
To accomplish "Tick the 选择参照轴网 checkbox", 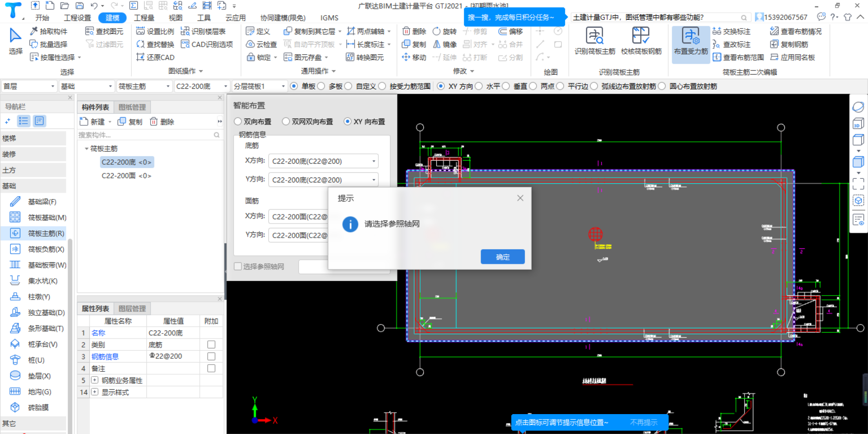I will [x=238, y=267].
